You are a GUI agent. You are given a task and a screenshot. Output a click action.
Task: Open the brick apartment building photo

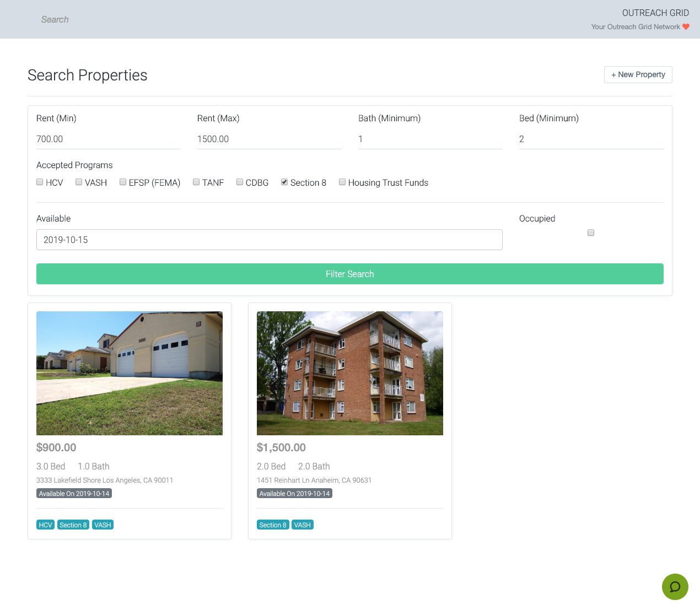point(350,373)
